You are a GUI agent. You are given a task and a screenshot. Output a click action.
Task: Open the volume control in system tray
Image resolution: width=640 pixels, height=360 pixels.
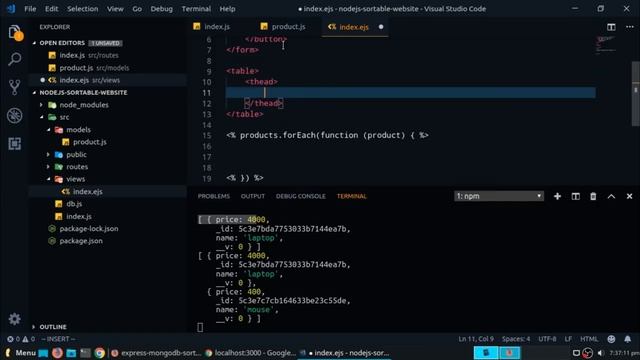point(600,353)
